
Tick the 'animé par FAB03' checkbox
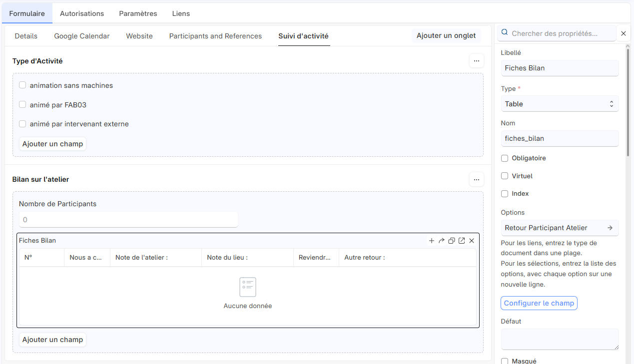click(22, 105)
